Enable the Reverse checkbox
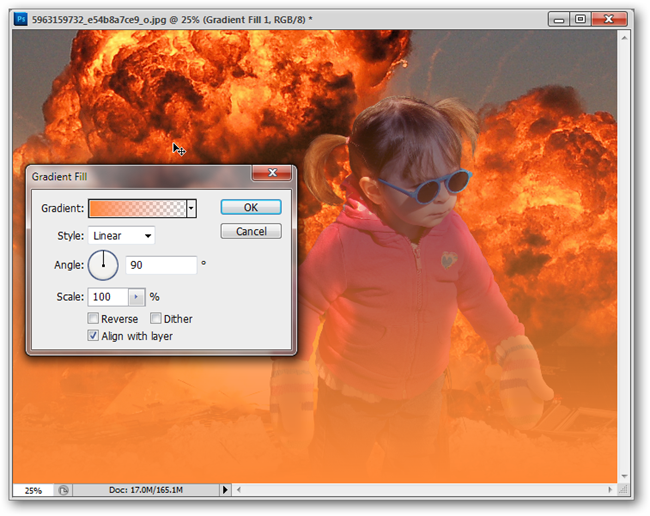Screen dimensions: 650x516 (93, 318)
